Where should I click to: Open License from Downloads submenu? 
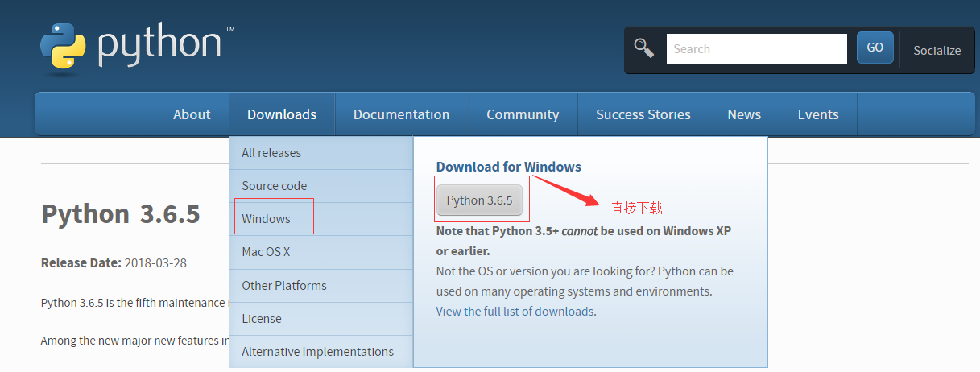(321, 319)
